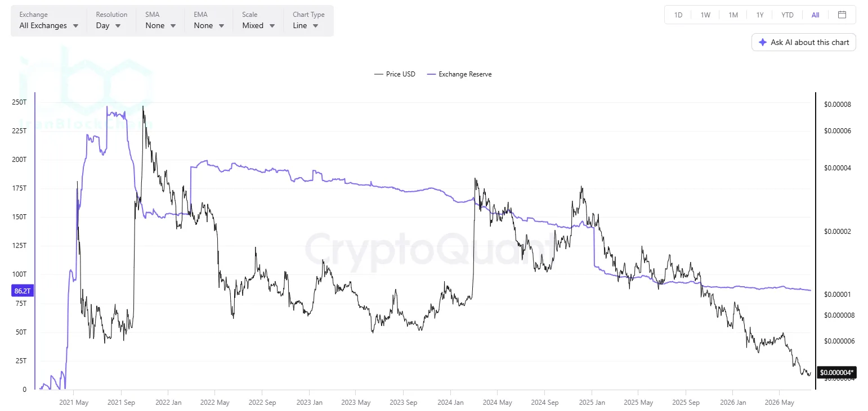Expand the Resolution Day dropdown
Image resolution: width=868 pixels, height=411 pixels.
click(x=111, y=20)
